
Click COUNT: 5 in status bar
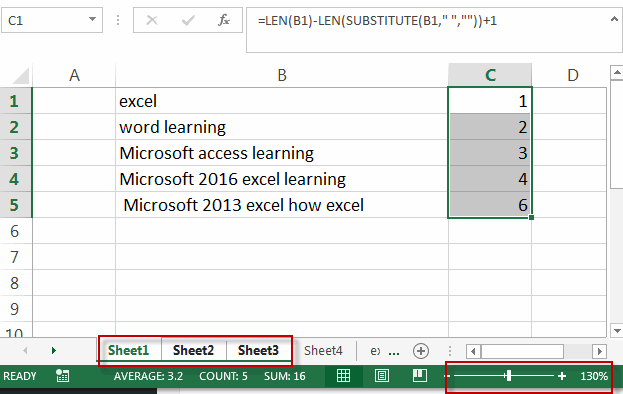pos(223,376)
